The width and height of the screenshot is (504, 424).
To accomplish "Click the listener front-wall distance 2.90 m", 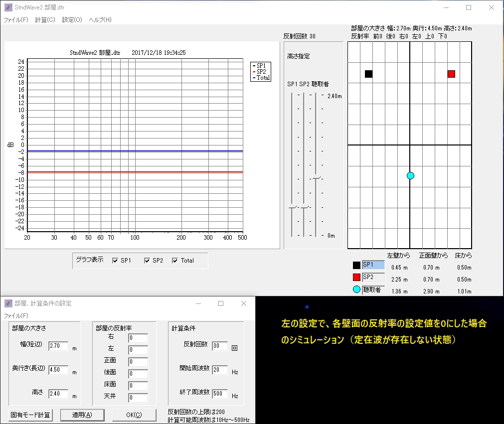I will pyautogui.click(x=431, y=291).
